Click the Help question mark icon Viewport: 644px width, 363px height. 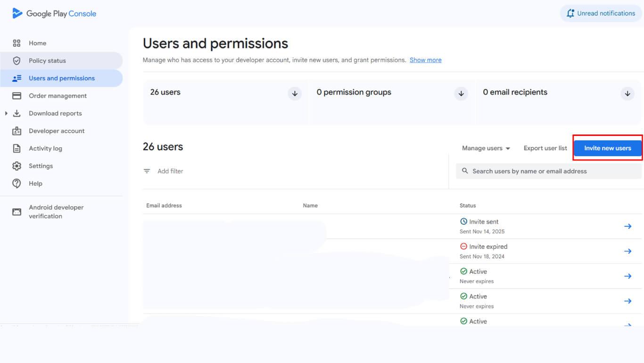pyautogui.click(x=17, y=184)
